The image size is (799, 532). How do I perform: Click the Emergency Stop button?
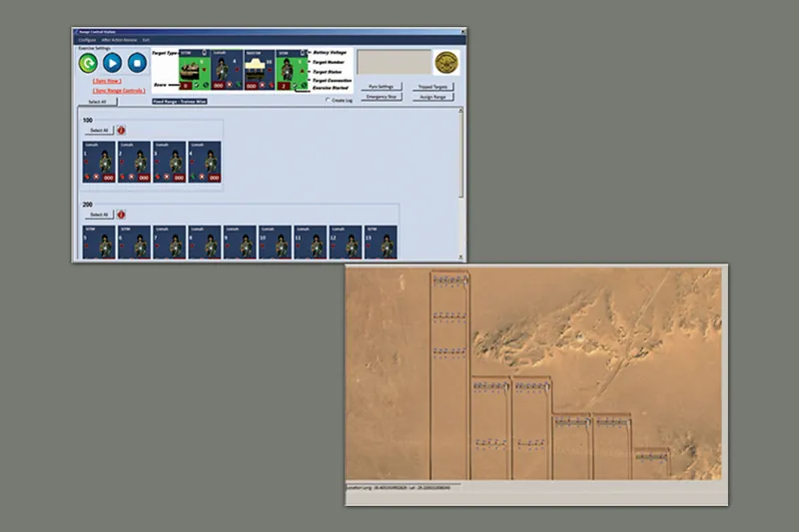pyautogui.click(x=382, y=96)
